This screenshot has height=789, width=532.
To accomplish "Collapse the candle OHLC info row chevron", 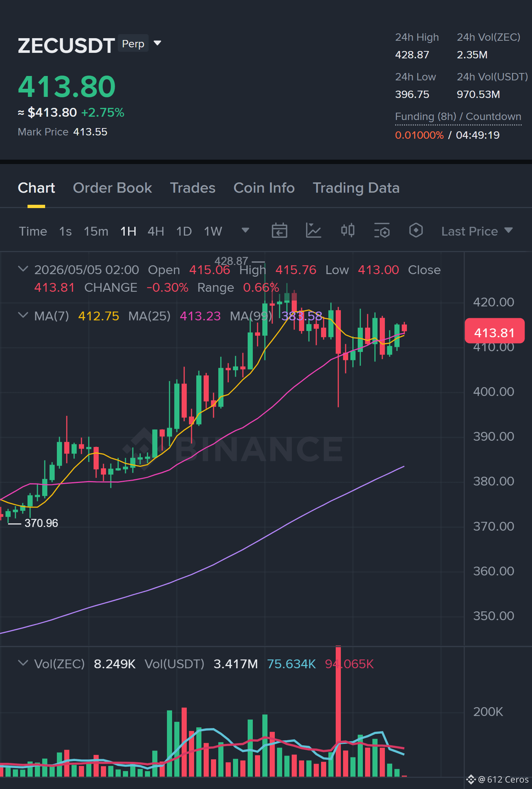I will click(23, 269).
